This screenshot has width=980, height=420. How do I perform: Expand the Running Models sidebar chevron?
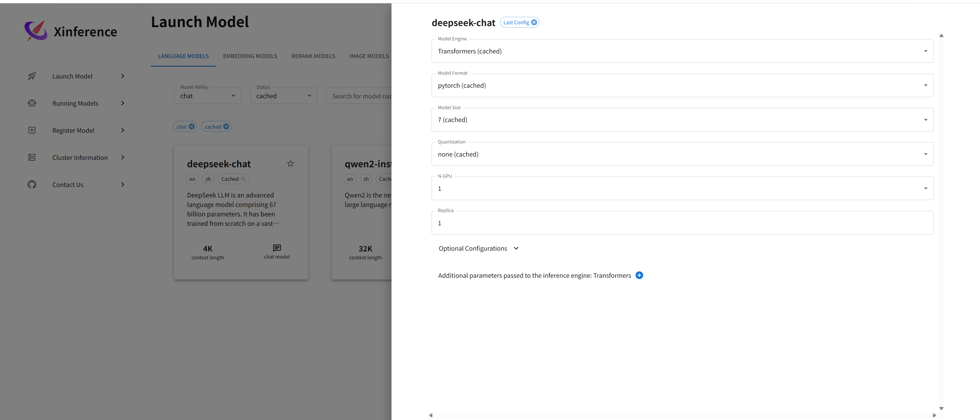tap(122, 103)
